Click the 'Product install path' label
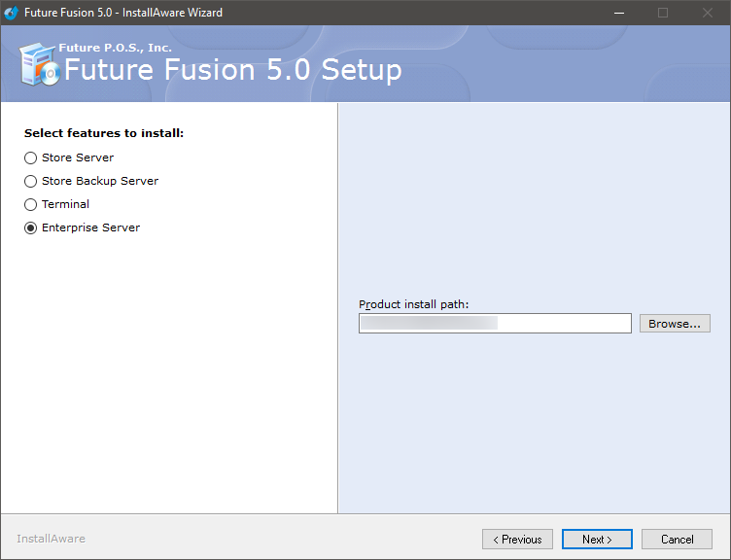The image size is (731, 560). click(414, 304)
